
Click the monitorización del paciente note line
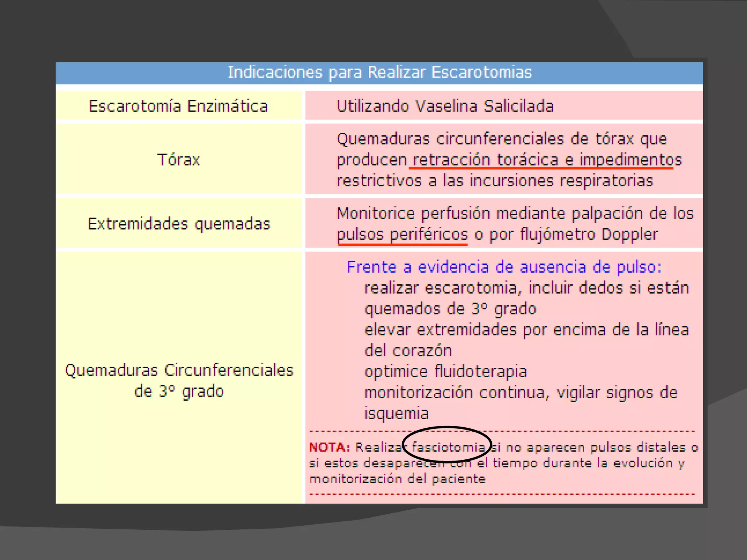[397, 479]
